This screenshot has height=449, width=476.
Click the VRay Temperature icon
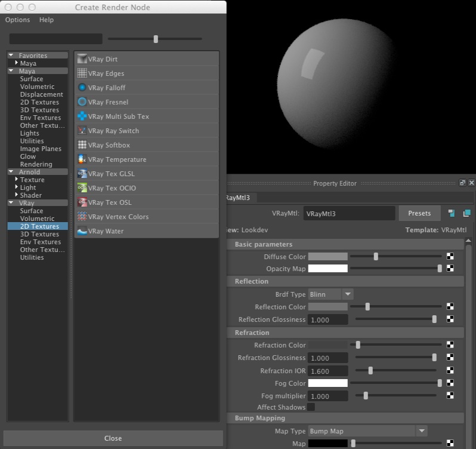[82, 159]
